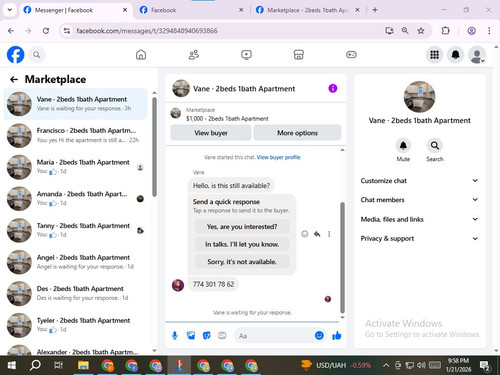Open the Angel 2beds 1bath Apartment chat
This screenshot has width=500, height=375.
point(75,262)
